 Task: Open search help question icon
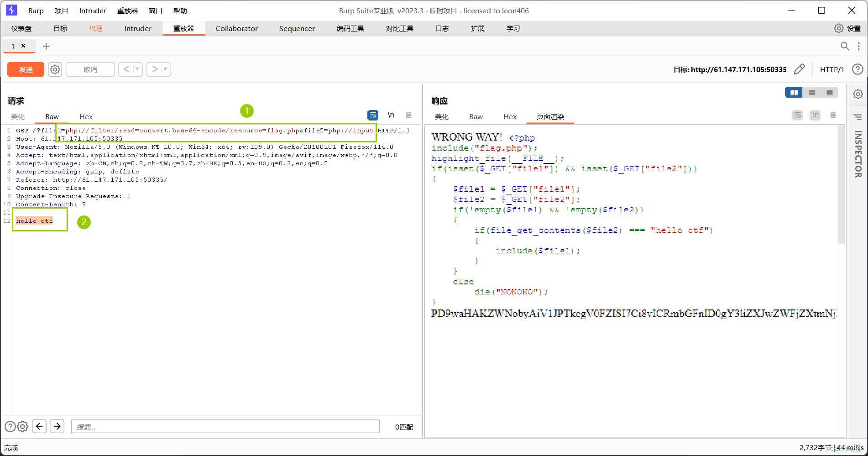pos(10,426)
